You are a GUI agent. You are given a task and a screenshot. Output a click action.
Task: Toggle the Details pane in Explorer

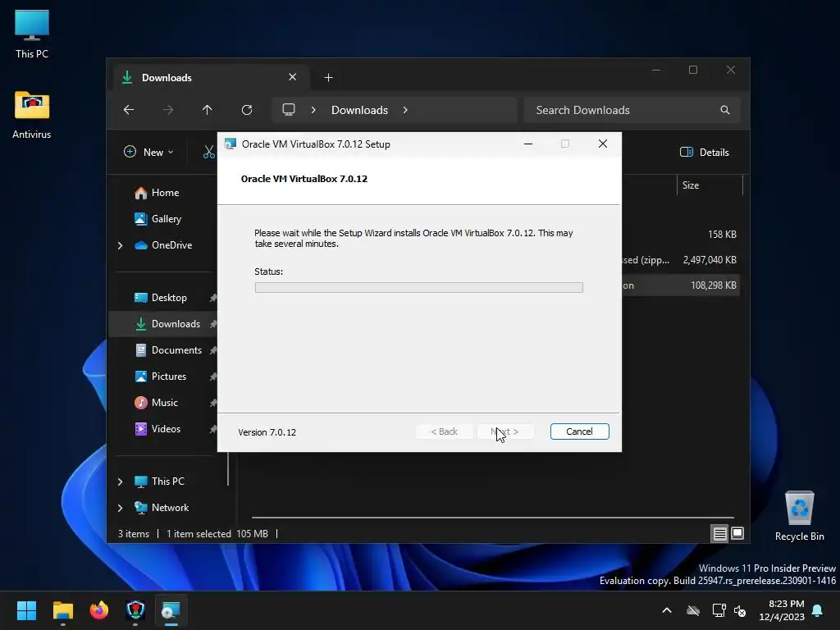[x=704, y=152]
